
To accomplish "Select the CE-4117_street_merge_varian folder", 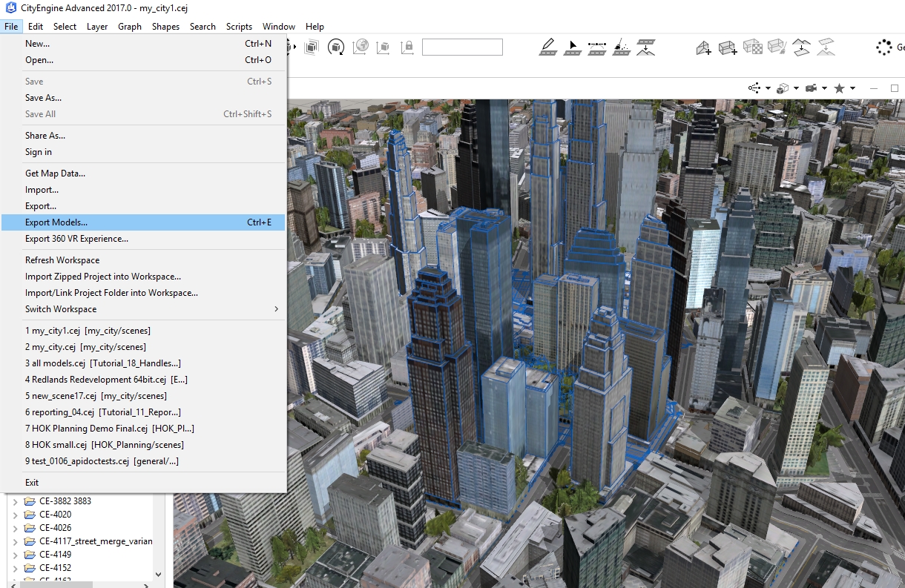I will click(x=95, y=541).
